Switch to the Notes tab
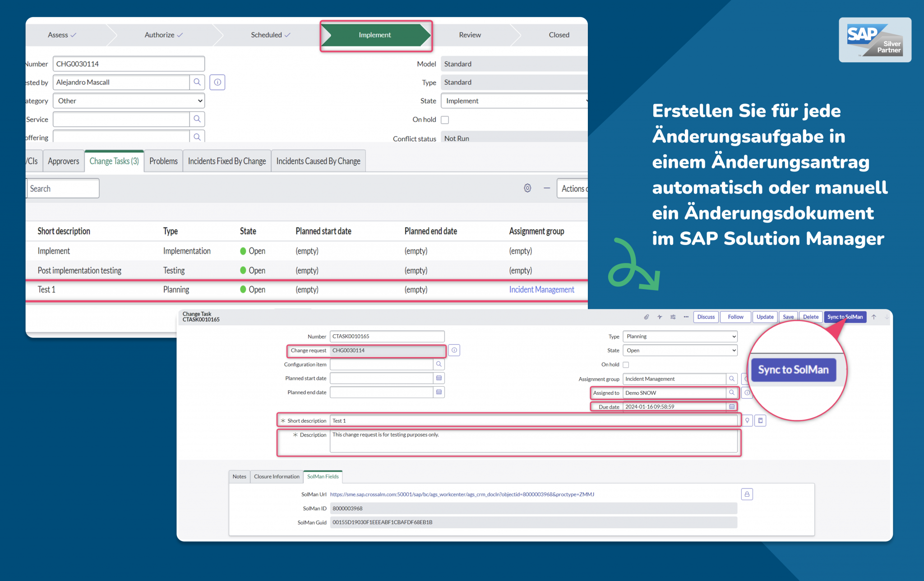The width and height of the screenshot is (924, 581). click(x=240, y=476)
